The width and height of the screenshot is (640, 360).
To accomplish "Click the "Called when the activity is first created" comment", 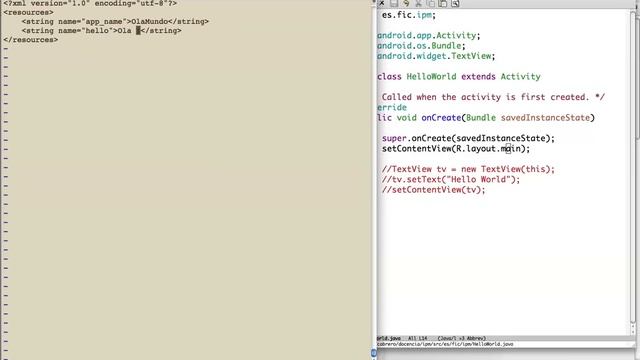I will pyautogui.click(x=493, y=97).
